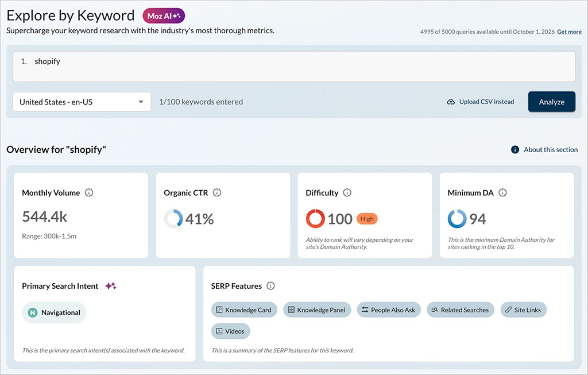Click the Upload CSV instead link
This screenshot has height=375, width=588.
coord(486,102)
